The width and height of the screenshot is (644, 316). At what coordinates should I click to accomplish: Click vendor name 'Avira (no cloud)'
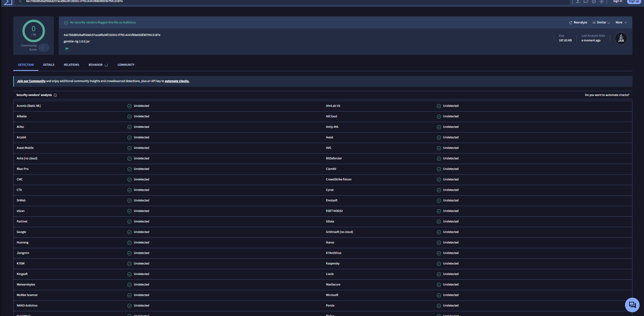[x=27, y=159]
